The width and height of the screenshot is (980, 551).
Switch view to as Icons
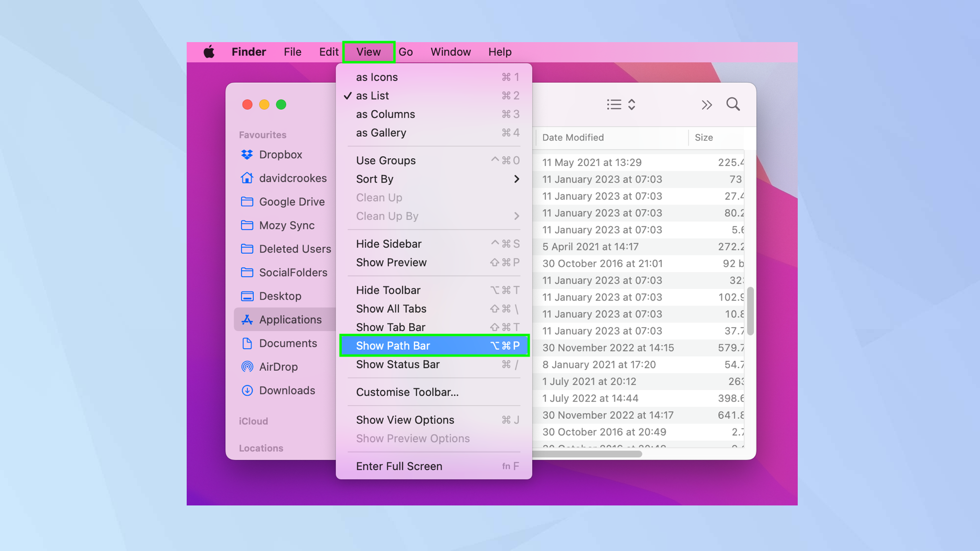pyautogui.click(x=377, y=76)
